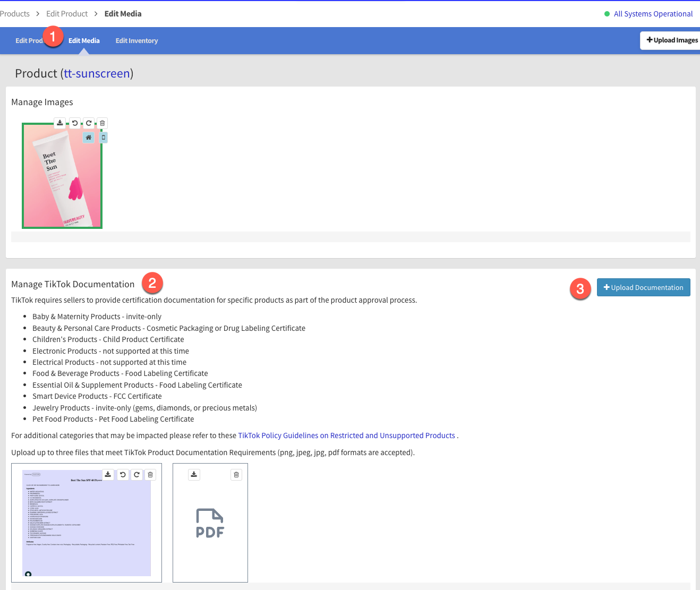
Task: Download the ingredients document image
Action: [108, 475]
